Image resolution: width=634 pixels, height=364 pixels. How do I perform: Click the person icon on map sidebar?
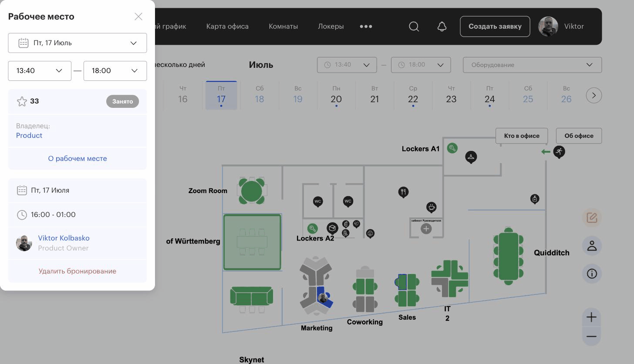(x=592, y=246)
